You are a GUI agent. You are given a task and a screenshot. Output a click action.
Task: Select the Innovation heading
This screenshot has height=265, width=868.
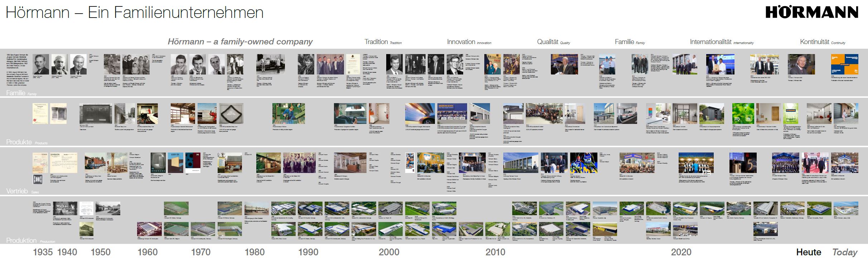pyautogui.click(x=461, y=42)
